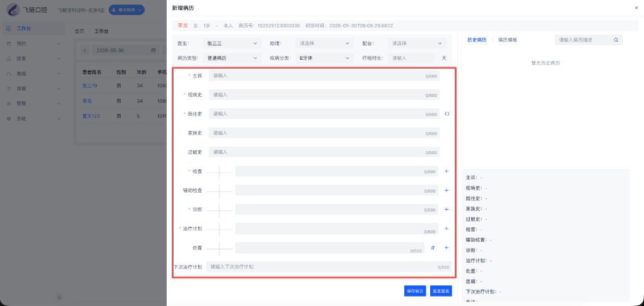Switch to 历史病历 tab
Screen dimensions: 644x306
(x=477, y=40)
